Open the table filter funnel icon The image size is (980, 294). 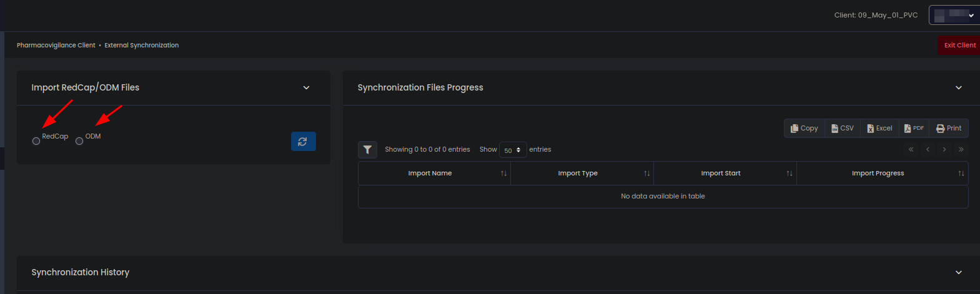pos(367,150)
